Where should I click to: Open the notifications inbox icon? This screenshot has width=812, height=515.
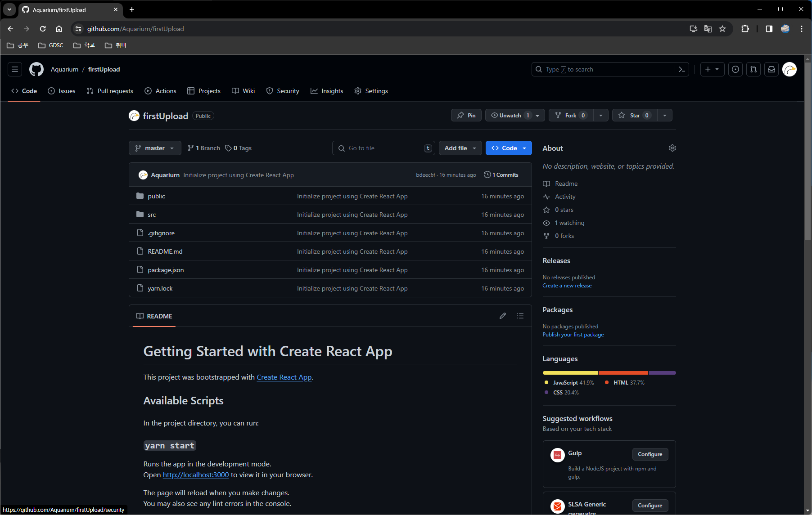771,69
